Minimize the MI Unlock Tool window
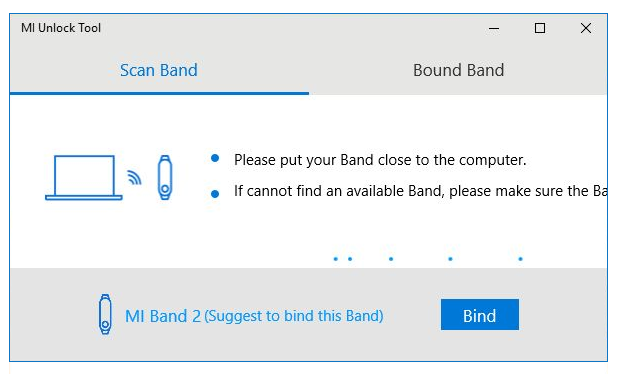This screenshot has height=374, width=619. pyautogui.click(x=494, y=28)
